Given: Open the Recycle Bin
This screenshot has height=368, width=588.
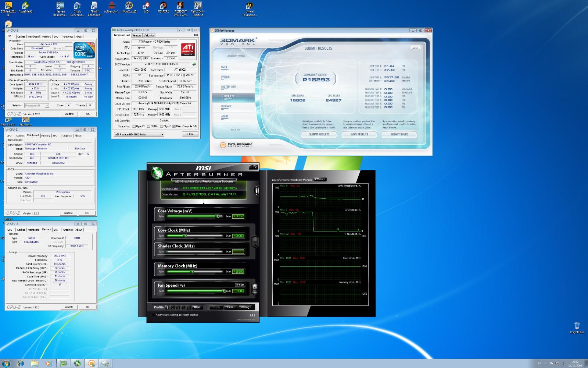Looking at the screenshot, I should pos(577,328).
